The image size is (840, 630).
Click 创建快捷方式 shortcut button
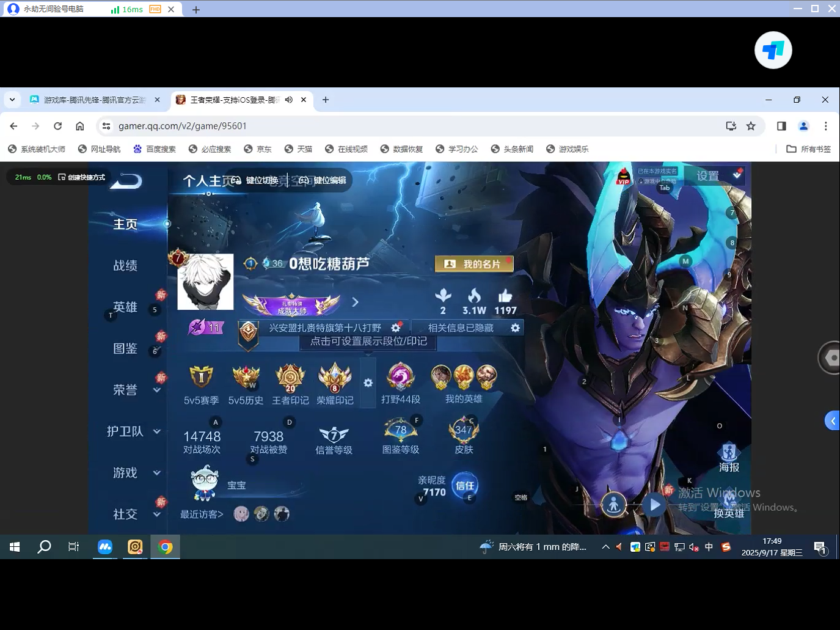coord(82,177)
